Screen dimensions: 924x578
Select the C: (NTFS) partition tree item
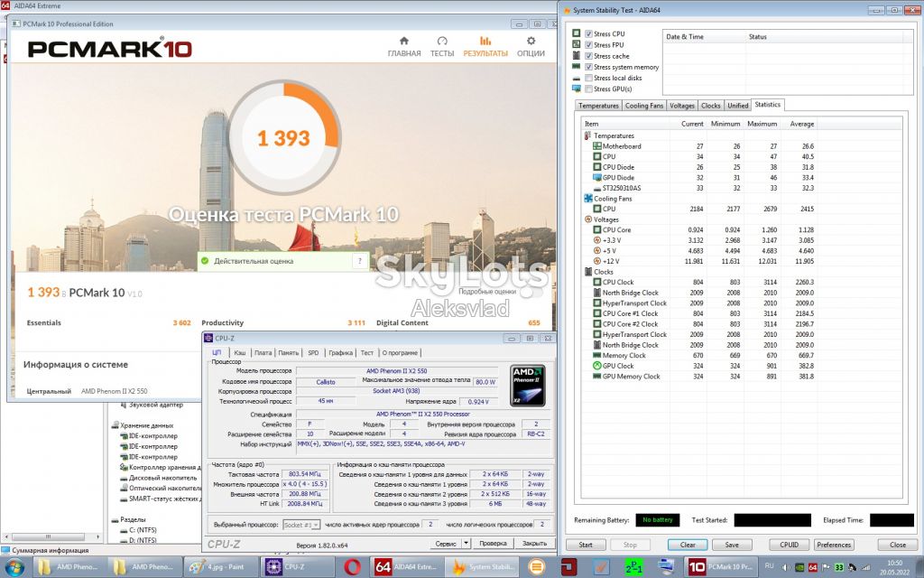[138, 529]
